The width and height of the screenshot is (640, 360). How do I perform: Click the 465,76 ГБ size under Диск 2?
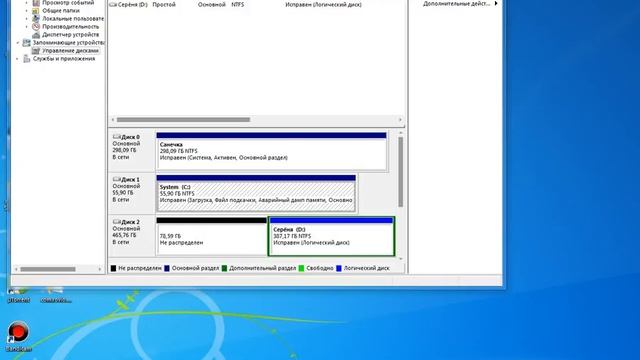click(x=124, y=235)
